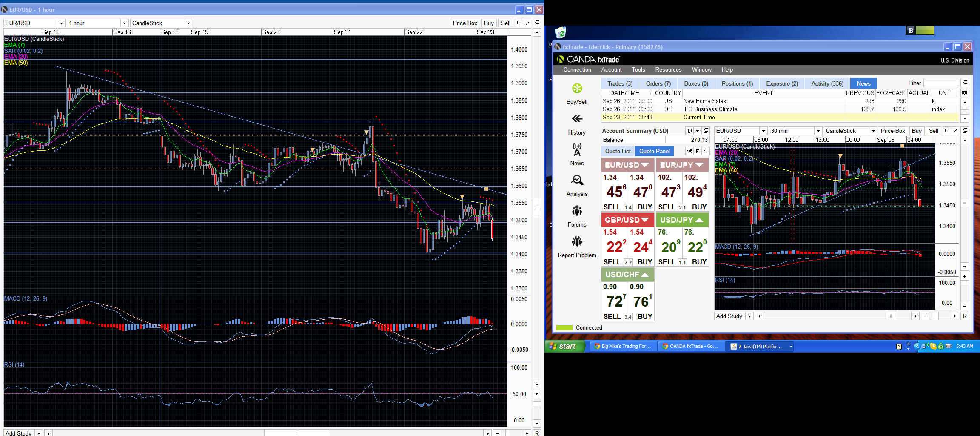Pop out the Quote Panel window
The image size is (980, 436).
click(706, 151)
